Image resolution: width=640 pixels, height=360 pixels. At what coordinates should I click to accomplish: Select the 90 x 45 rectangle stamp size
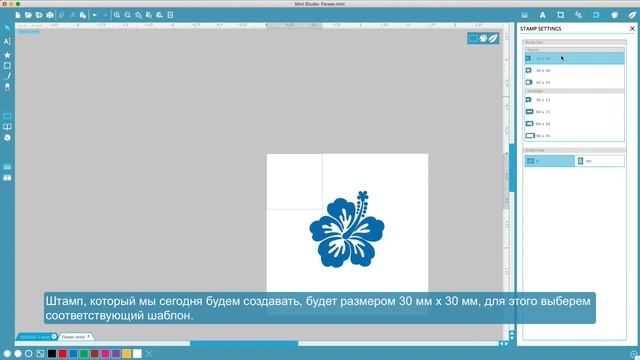click(x=574, y=136)
